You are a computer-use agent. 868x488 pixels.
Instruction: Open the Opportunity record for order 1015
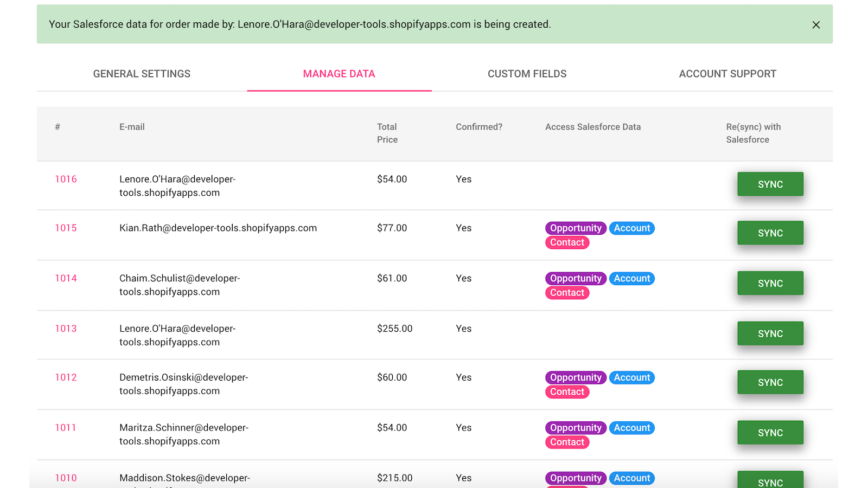[x=575, y=228]
